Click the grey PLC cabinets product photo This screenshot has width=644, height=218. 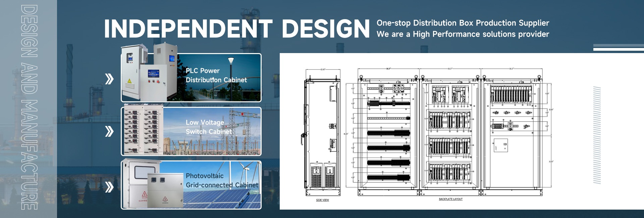click(x=149, y=72)
